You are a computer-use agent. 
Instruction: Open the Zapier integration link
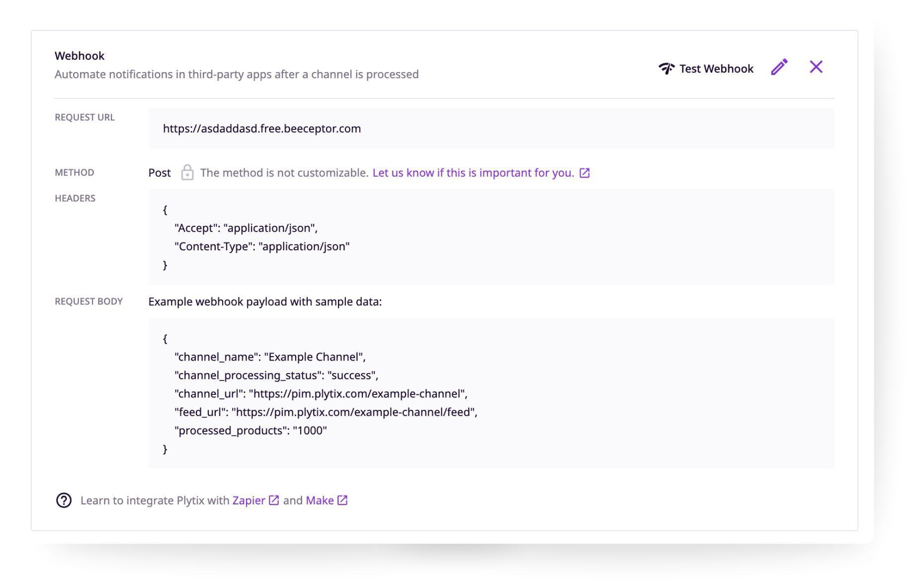[x=248, y=500]
